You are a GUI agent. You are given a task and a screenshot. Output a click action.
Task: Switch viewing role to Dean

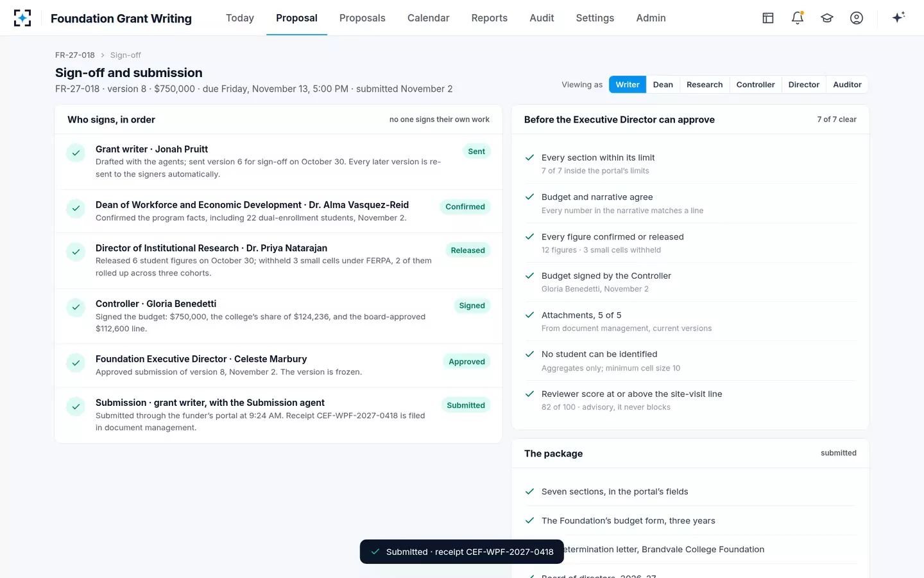pyautogui.click(x=663, y=85)
